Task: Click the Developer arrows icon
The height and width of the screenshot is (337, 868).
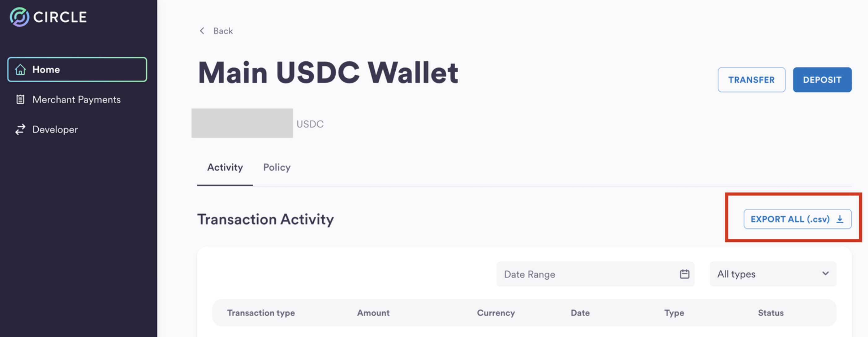Action: point(20,129)
